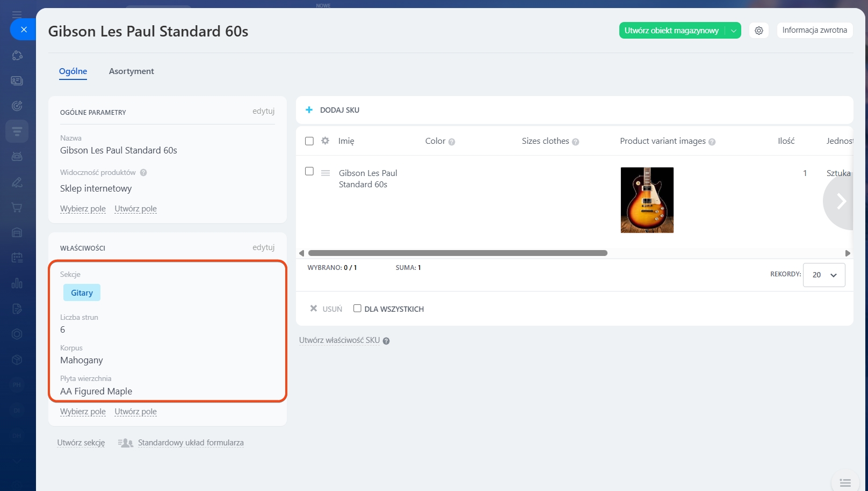The width and height of the screenshot is (868, 491).
Task: Click the Mahogany Korpus value
Action: (x=82, y=360)
